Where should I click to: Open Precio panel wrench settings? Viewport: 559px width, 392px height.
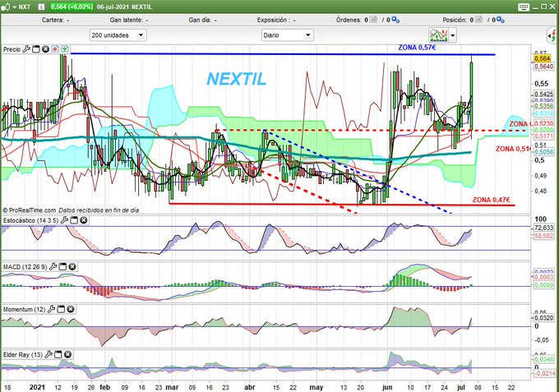[x=26, y=49]
